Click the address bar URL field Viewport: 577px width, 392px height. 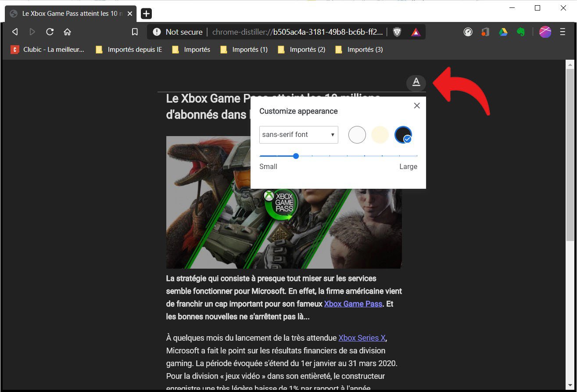click(297, 32)
